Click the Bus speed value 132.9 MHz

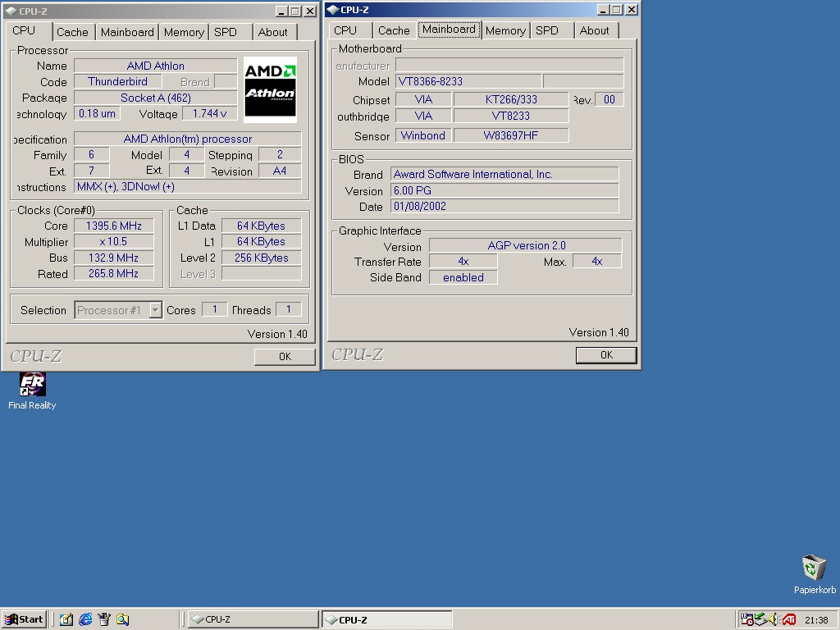click(x=113, y=258)
